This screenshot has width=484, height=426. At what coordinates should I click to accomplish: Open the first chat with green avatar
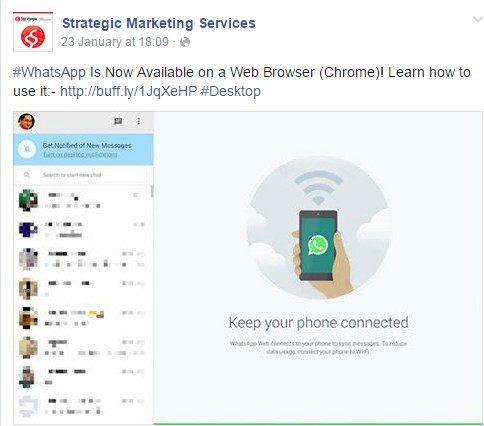point(82,200)
